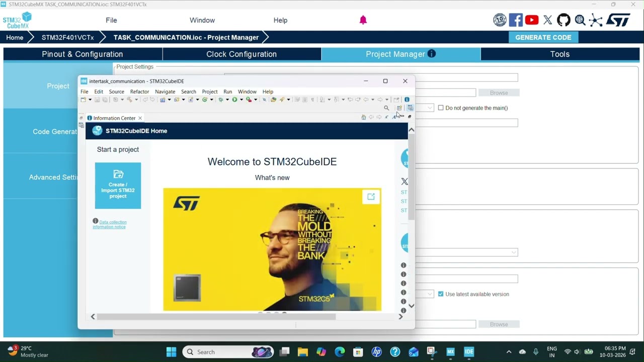Expand the STM32F401VCTx breadcrumb in CubeMX
644x362 pixels.
coord(67,37)
